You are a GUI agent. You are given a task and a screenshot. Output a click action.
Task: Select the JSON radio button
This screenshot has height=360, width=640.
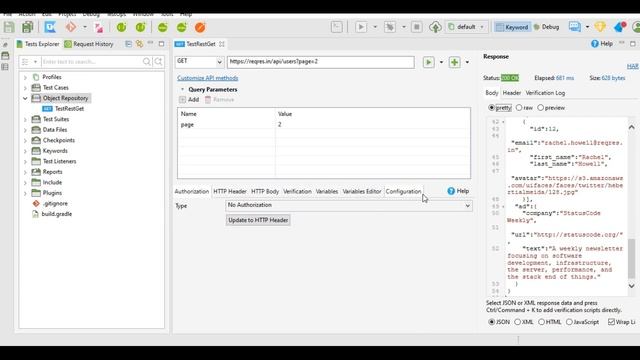coord(491,322)
